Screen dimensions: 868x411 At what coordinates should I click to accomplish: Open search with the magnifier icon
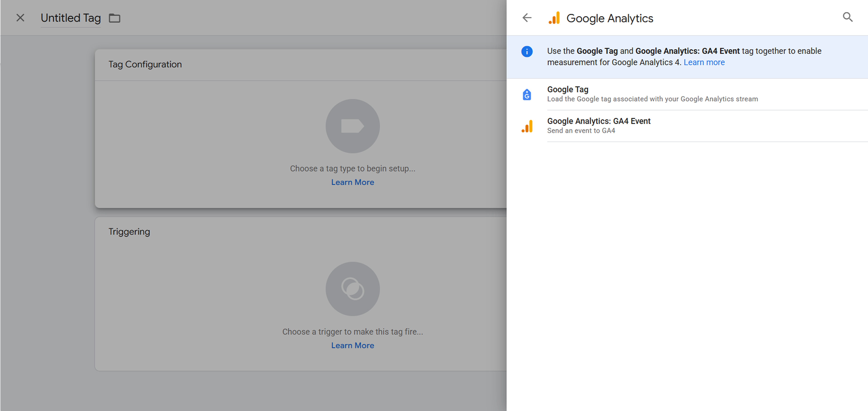click(848, 17)
